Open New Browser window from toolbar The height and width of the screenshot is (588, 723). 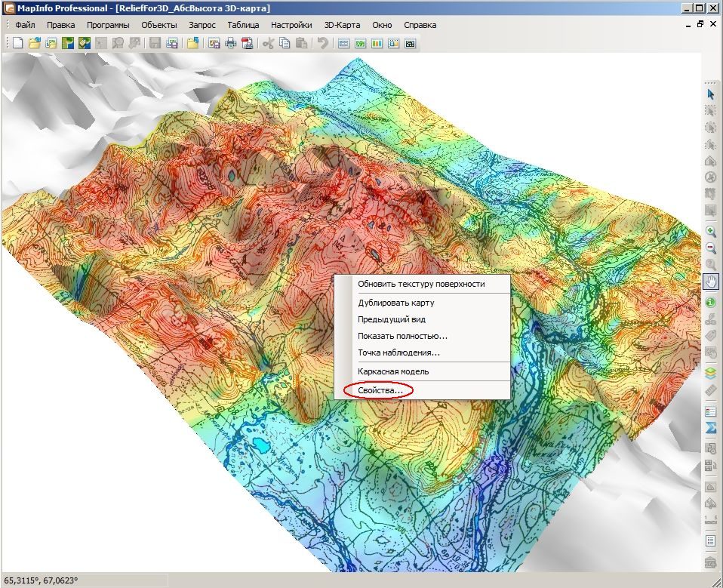point(343,43)
